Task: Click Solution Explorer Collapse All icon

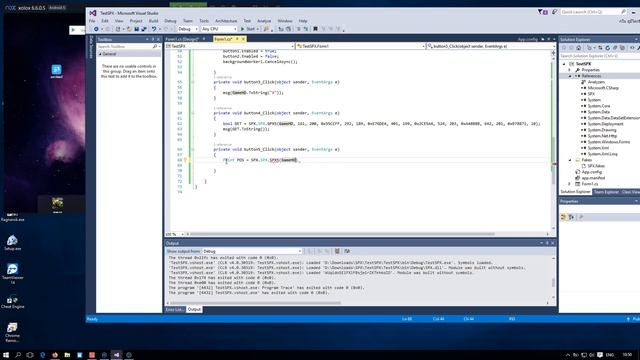Action: (x=615, y=48)
